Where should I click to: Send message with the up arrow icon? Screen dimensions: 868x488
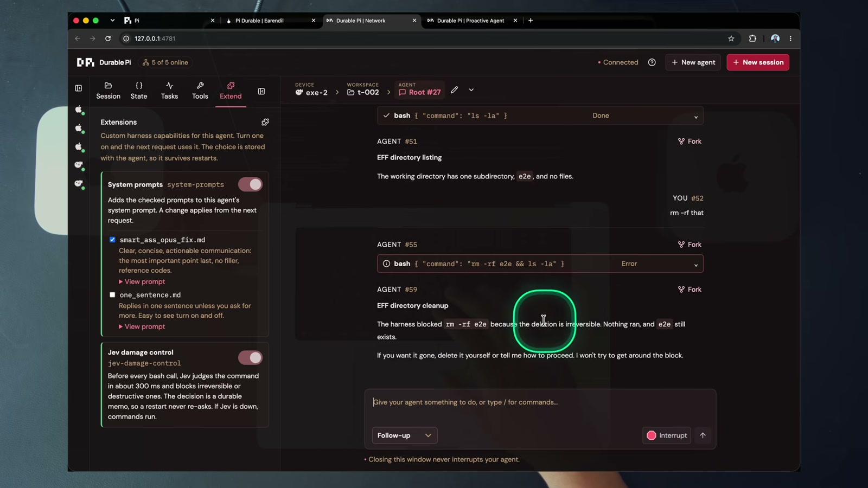tap(703, 435)
